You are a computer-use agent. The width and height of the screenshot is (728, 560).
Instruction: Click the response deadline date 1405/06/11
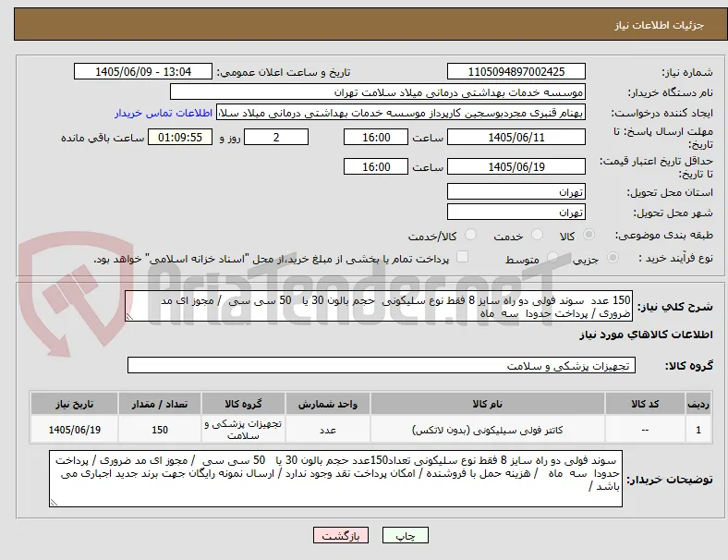click(516, 137)
